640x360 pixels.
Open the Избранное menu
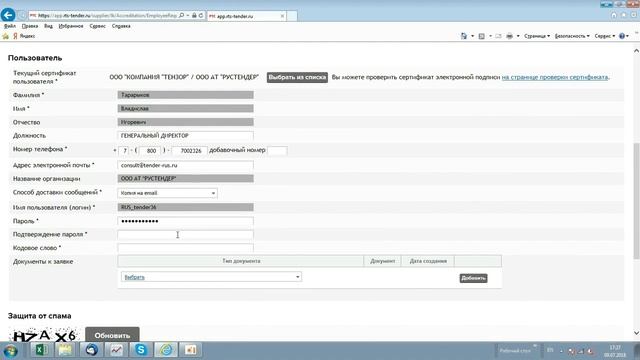[x=71, y=26]
